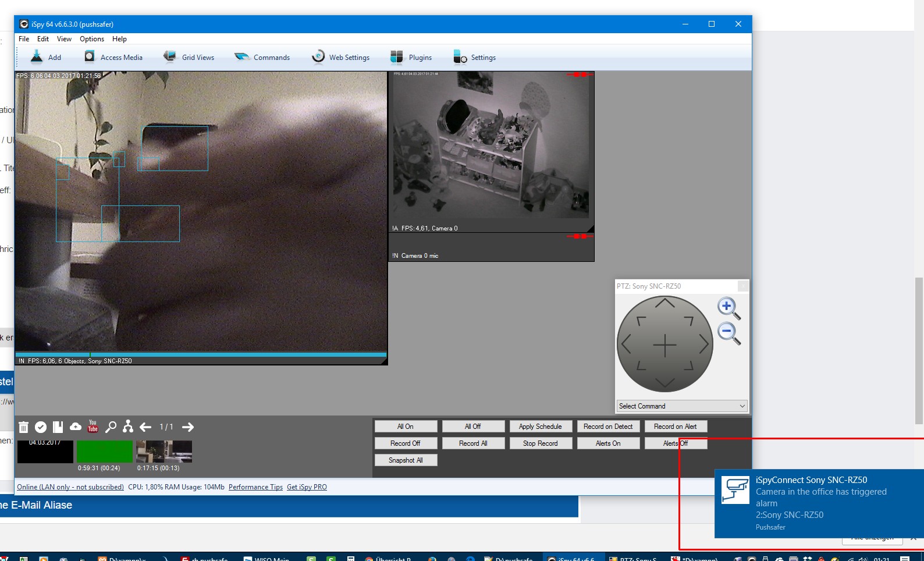Image resolution: width=924 pixels, height=561 pixels.
Task: Open Settings from the toolbar
Action: pos(474,57)
